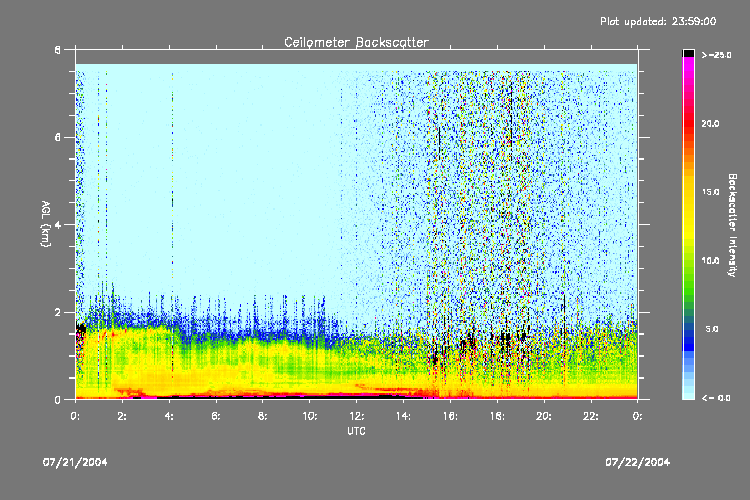
Task: Click the y-axis tick label '2'
Action: pos(58,312)
